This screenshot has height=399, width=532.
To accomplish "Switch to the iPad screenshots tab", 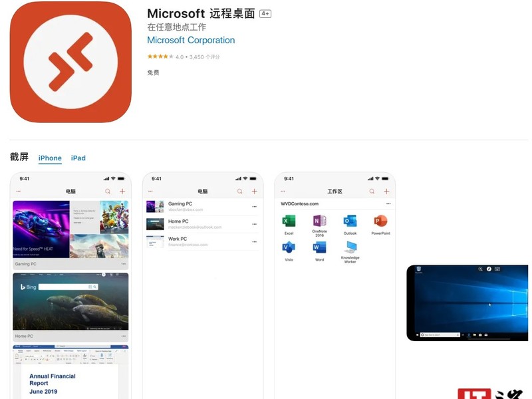I will pyautogui.click(x=78, y=158).
